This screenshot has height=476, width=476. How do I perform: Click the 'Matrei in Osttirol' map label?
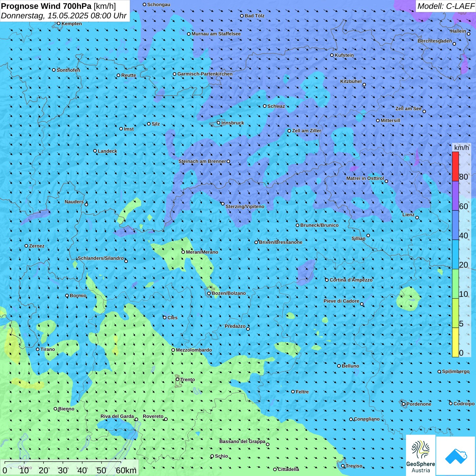point(365,178)
